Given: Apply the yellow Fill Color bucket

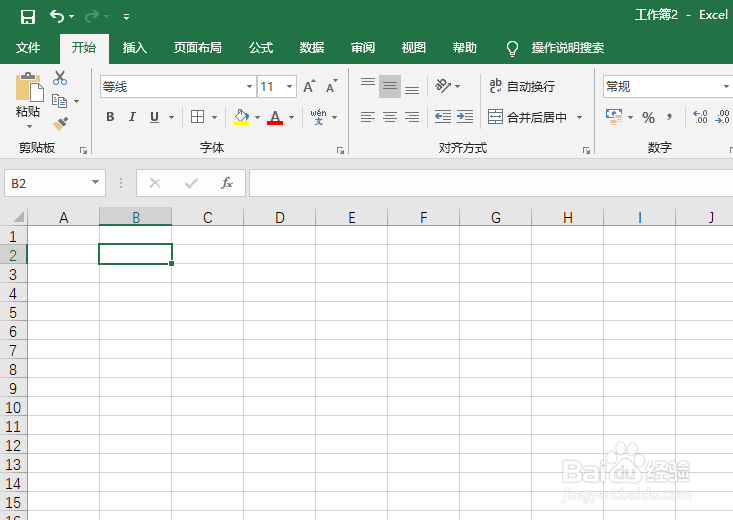Looking at the screenshot, I should coord(241,117).
